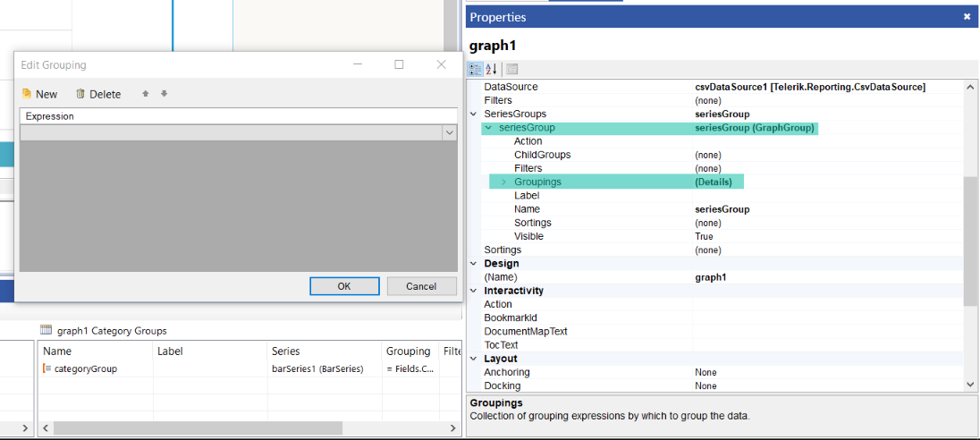Screen dimensions: 980x440
Task: Collapse the Interactivity category
Action: tap(472, 291)
